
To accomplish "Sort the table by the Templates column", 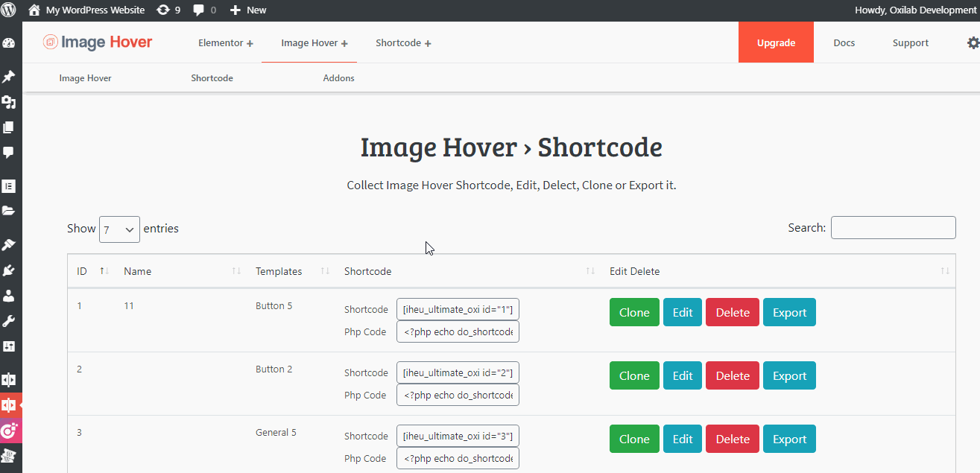I will pyautogui.click(x=291, y=271).
